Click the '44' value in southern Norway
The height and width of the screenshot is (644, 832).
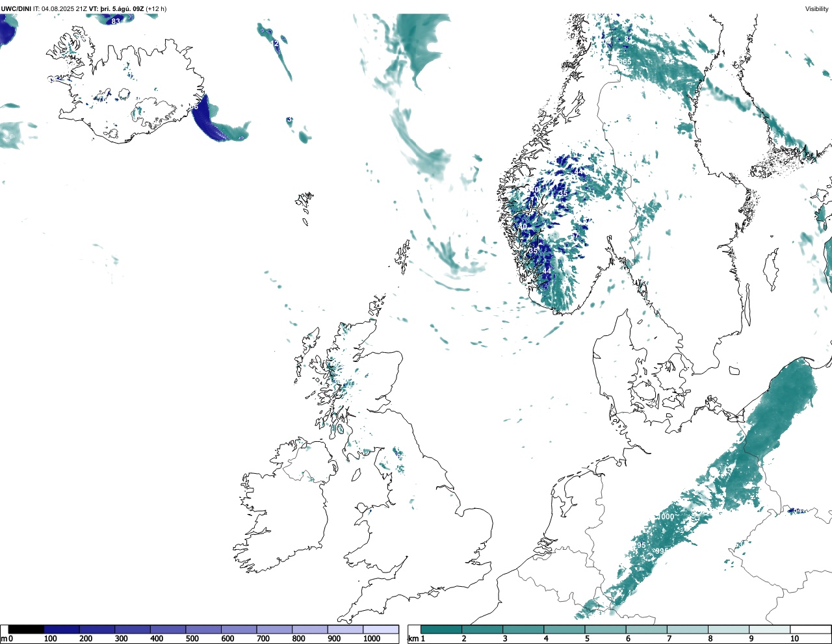click(x=547, y=271)
